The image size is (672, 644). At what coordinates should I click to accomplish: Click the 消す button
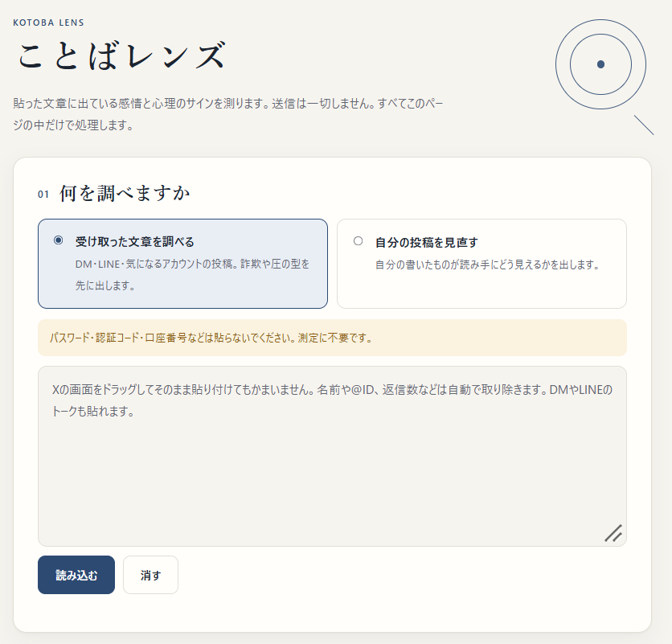150,575
